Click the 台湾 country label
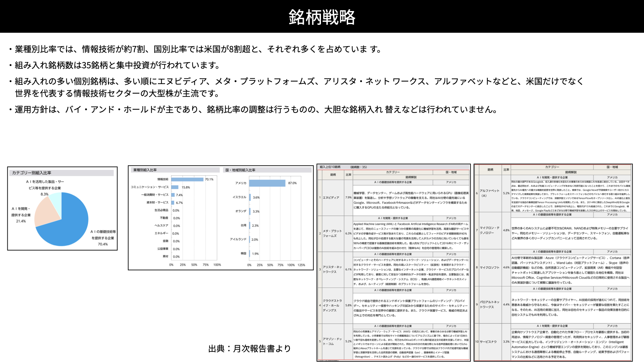Screen dimensions: 644x362 pyautogui.click(x=244, y=226)
